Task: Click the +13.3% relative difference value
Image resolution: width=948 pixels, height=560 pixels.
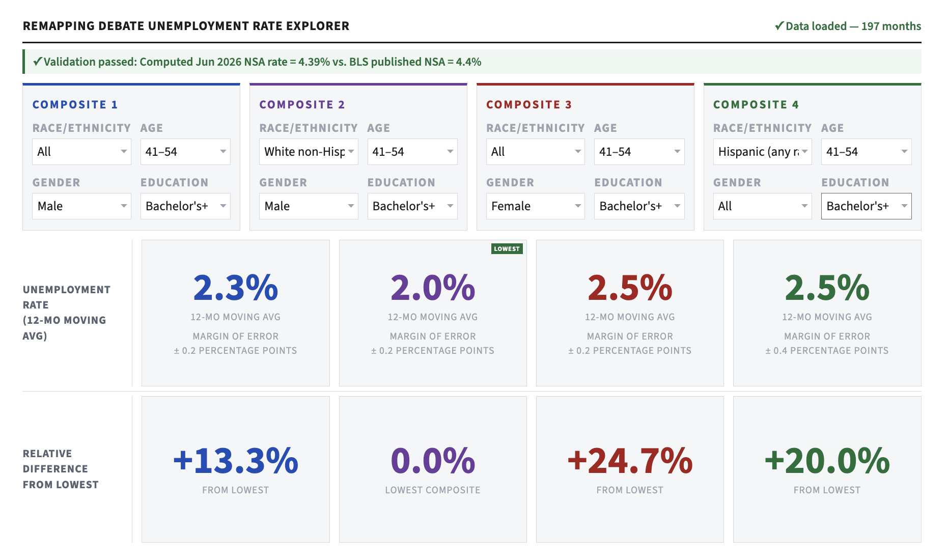Action: click(236, 461)
